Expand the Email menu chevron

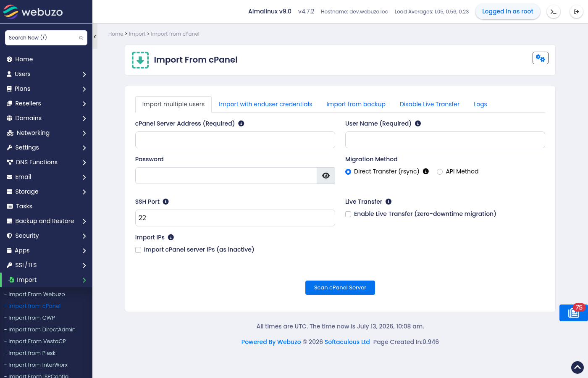[x=84, y=177]
